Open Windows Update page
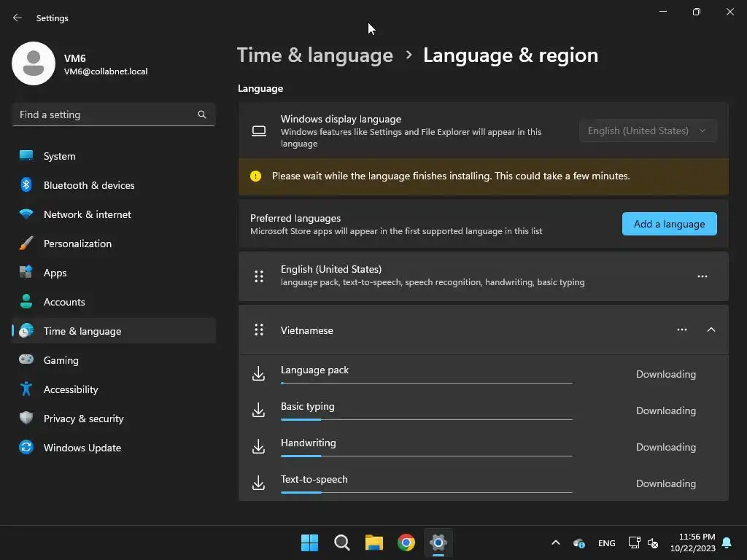The width and height of the screenshot is (747, 560). point(113,448)
